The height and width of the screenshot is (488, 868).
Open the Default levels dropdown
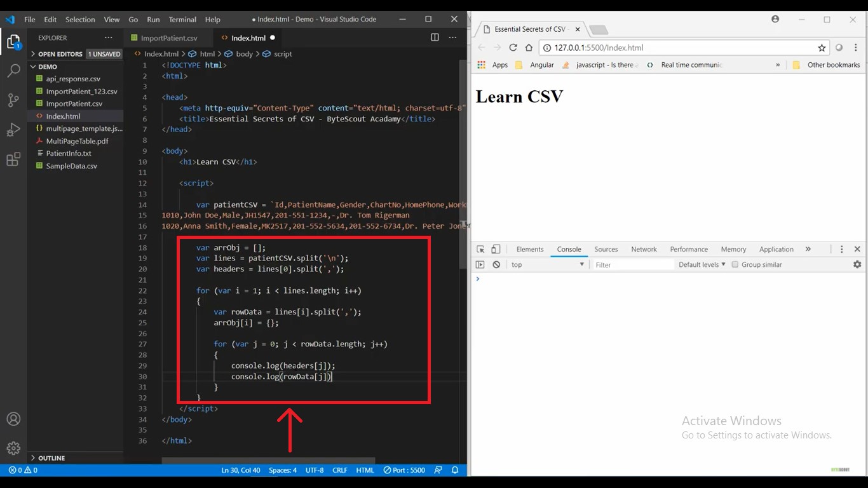click(702, 264)
